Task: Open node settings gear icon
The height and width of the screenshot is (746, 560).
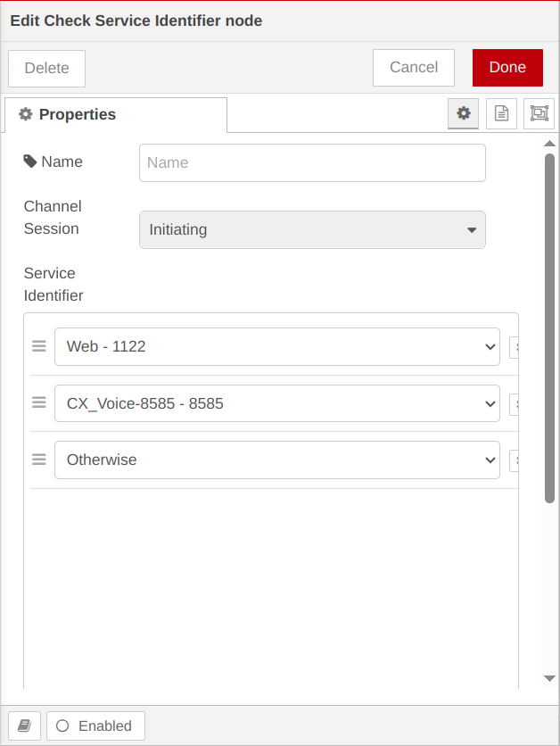Action: tap(463, 113)
